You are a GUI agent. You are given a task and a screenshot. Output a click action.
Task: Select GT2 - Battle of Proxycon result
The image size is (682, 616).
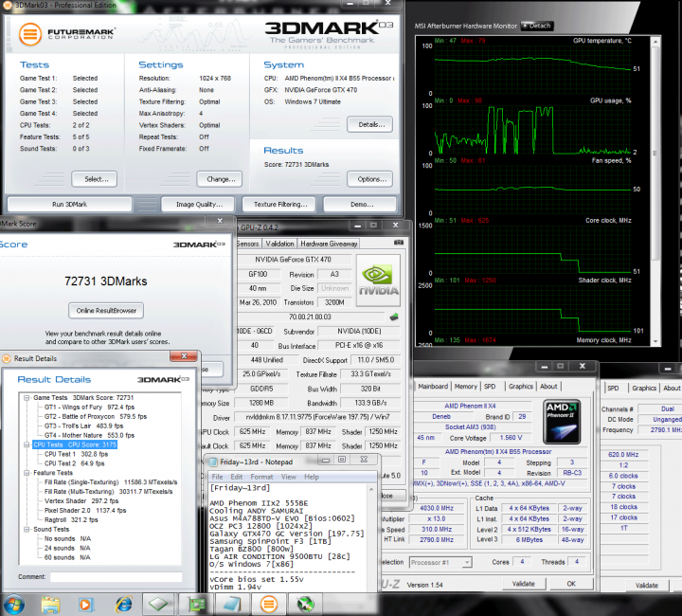click(96, 416)
